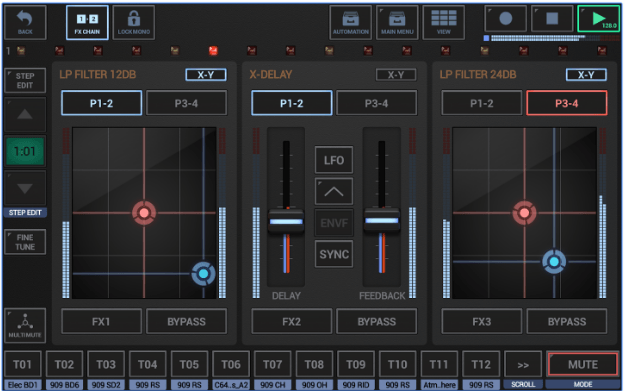This screenshot has height=391, width=625.
Task: Click the Elec BD1 sample label
Action: click(x=22, y=385)
